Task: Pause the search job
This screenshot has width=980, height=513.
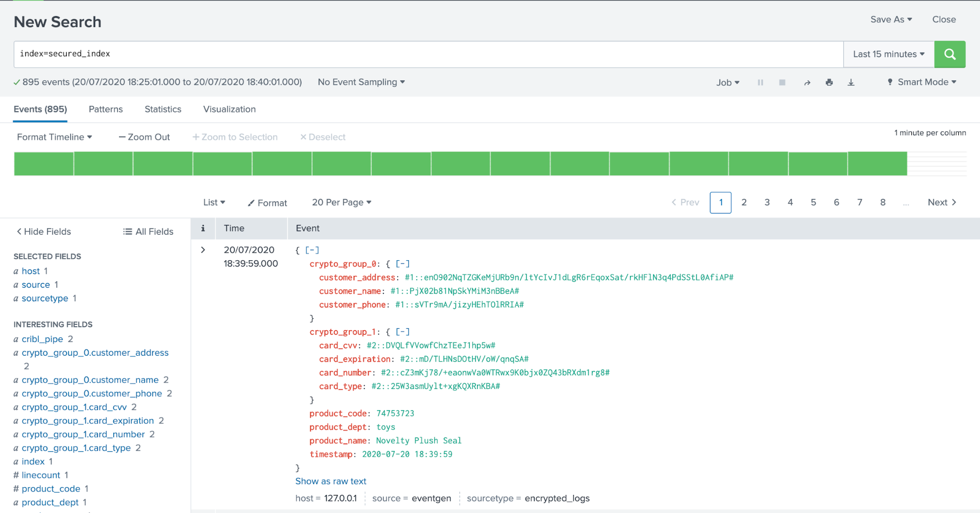Action: (760, 82)
